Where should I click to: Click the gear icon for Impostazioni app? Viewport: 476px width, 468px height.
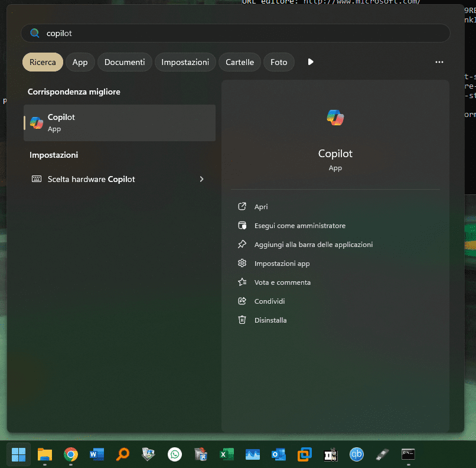(x=242, y=263)
